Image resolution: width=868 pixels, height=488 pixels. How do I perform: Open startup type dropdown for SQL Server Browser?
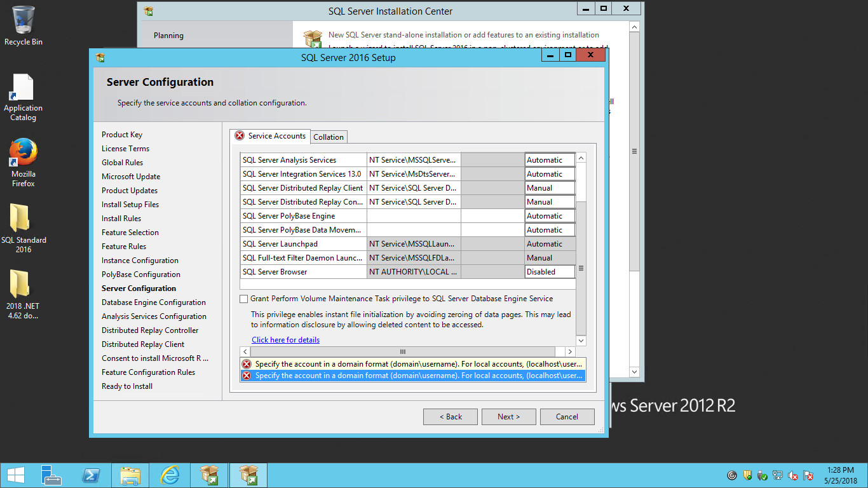550,272
